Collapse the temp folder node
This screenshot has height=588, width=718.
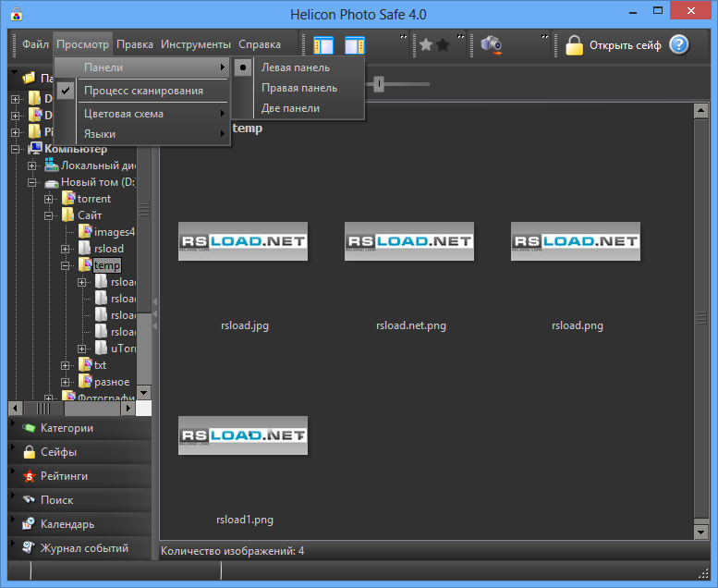click(65, 265)
